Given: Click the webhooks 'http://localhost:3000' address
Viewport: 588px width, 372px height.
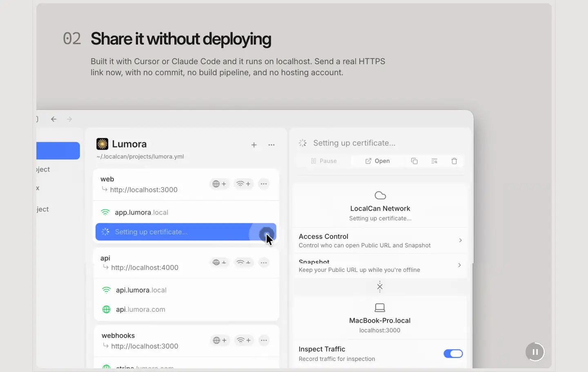Looking at the screenshot, I should pos(145,346).
